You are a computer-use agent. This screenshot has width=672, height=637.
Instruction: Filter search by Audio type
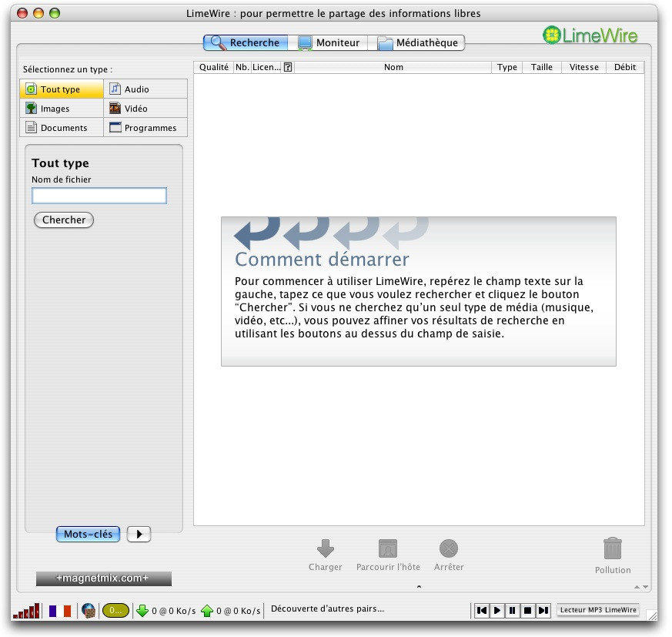pos(145,89)
